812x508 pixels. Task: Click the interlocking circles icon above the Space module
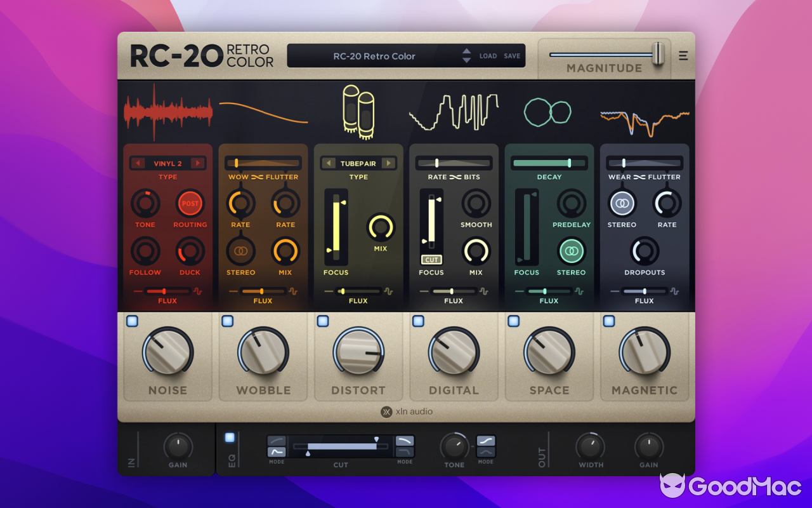tap(547, 111)
